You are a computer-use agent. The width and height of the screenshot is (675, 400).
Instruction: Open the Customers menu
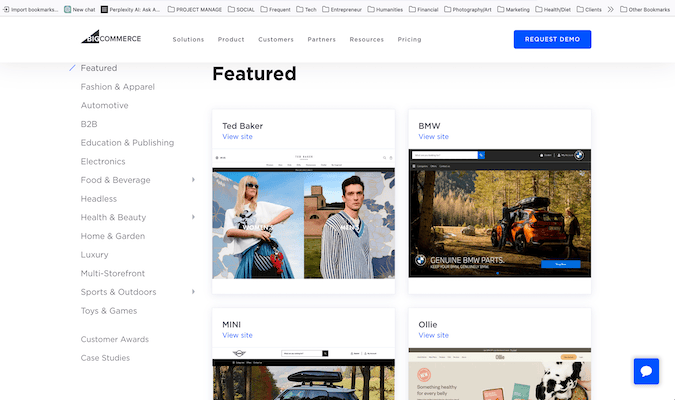(276, 39)
